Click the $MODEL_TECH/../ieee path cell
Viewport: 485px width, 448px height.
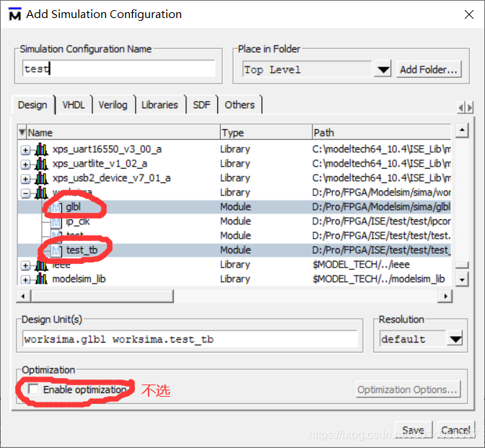coord(361,265)
